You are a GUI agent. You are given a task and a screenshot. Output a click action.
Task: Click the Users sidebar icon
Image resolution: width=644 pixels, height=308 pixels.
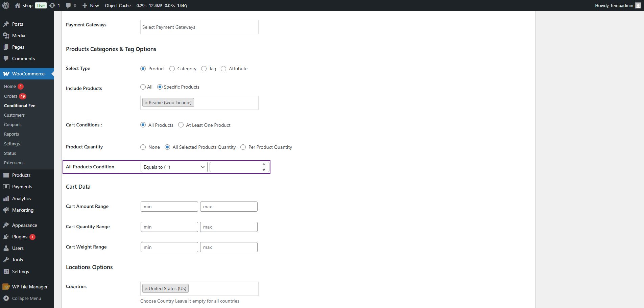coord(6,248)
